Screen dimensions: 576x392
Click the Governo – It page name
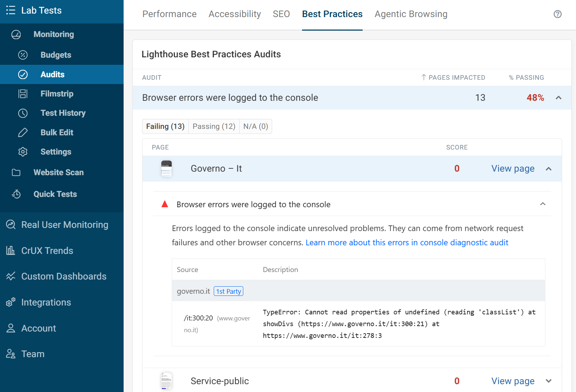[216, 168]
